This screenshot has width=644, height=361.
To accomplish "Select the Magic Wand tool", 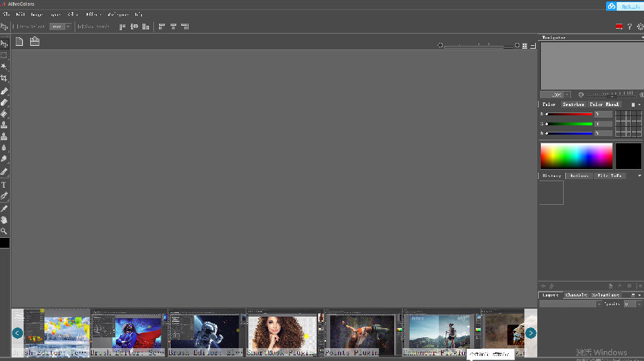I will [4, 66].
